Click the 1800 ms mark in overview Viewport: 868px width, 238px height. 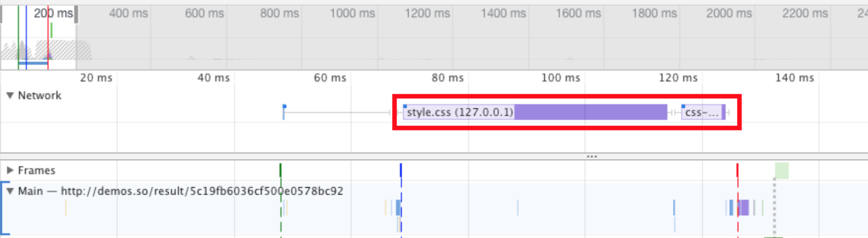(654, 13)
